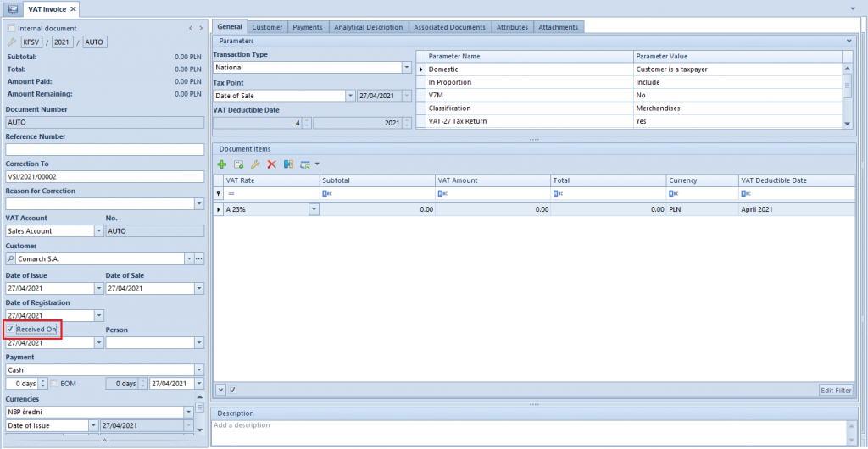Viewport: 868px width, 449px height.
Task: Click the wrench edit icon in Document Items toolbar
Action: pyautogui.click(x=255, y=164)
